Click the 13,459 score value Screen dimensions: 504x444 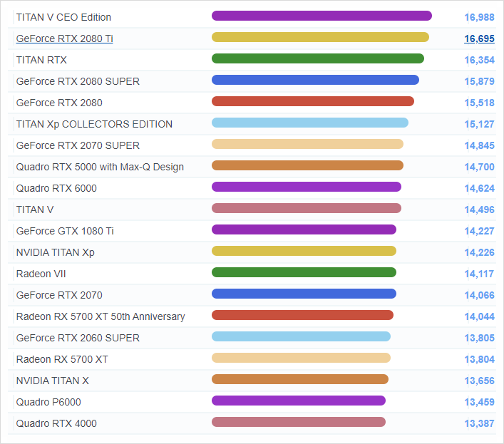(x=479, y=402)
